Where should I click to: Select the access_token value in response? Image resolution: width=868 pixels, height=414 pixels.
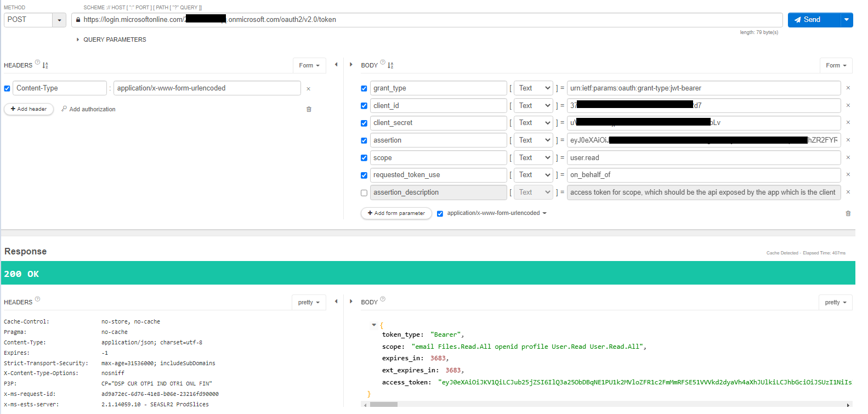tap(645, 382)
